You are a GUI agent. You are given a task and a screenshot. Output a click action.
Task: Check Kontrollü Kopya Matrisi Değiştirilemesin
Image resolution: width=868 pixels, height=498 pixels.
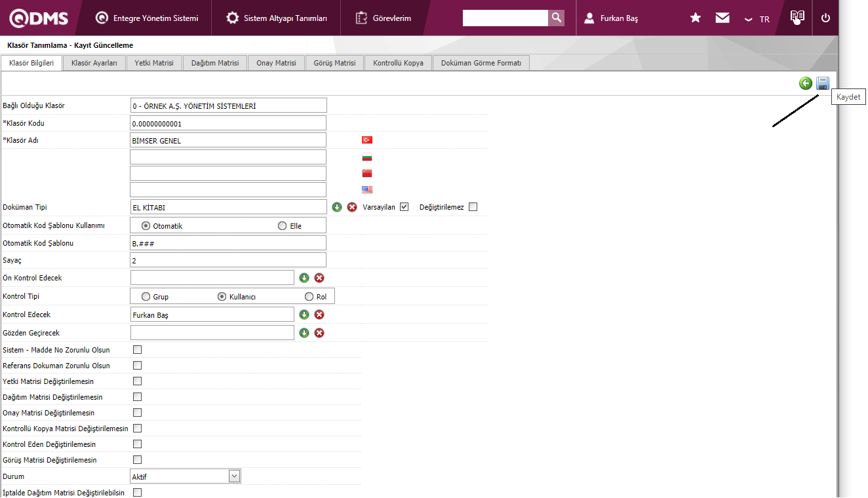pos(138,429)
